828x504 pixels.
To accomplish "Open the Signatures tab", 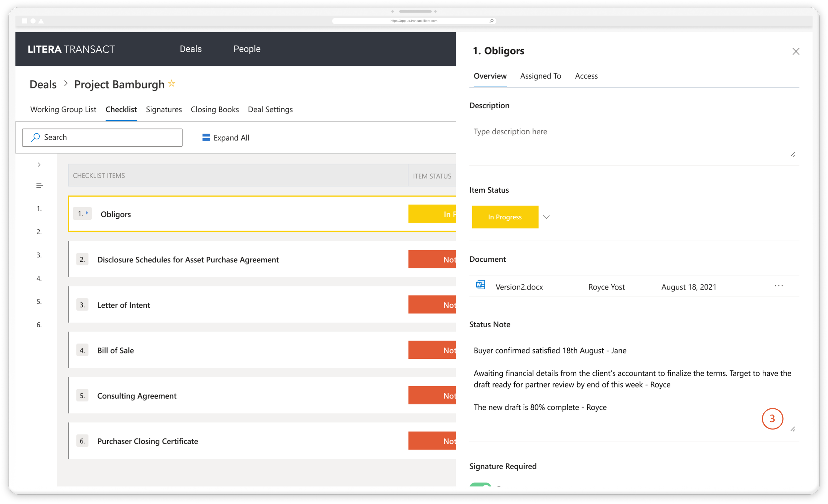I will [x=164, y=110].
